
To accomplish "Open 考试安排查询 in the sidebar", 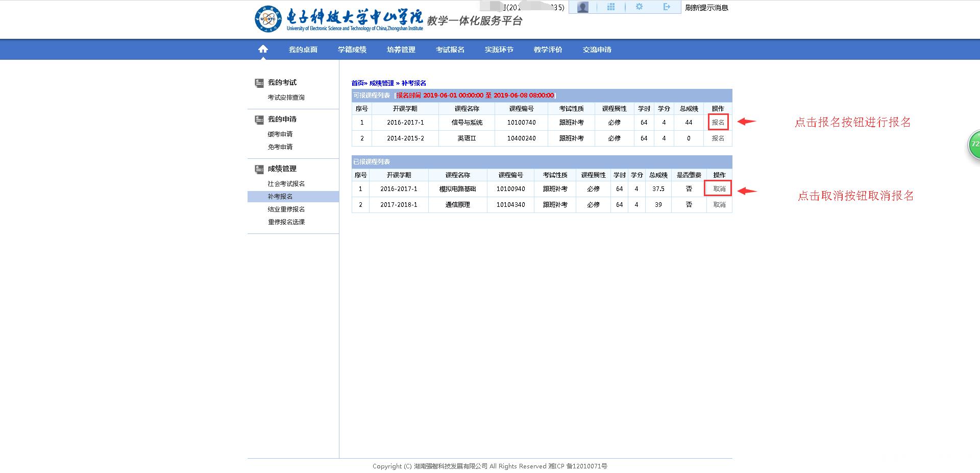I will tap(286, 98).
